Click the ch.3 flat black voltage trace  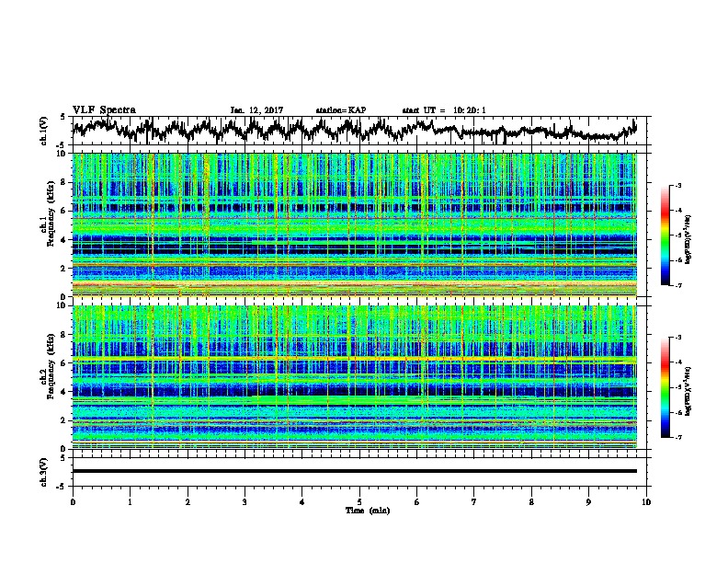pos(355,471)
